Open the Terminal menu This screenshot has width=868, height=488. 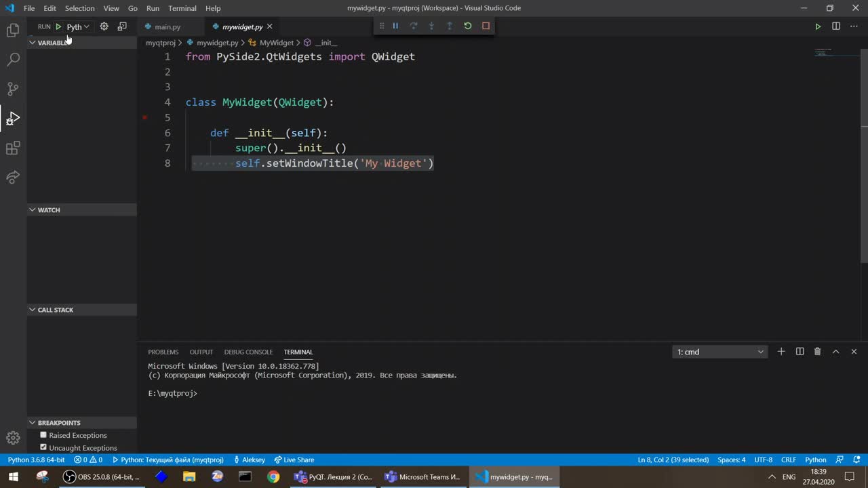pos(182,8)
